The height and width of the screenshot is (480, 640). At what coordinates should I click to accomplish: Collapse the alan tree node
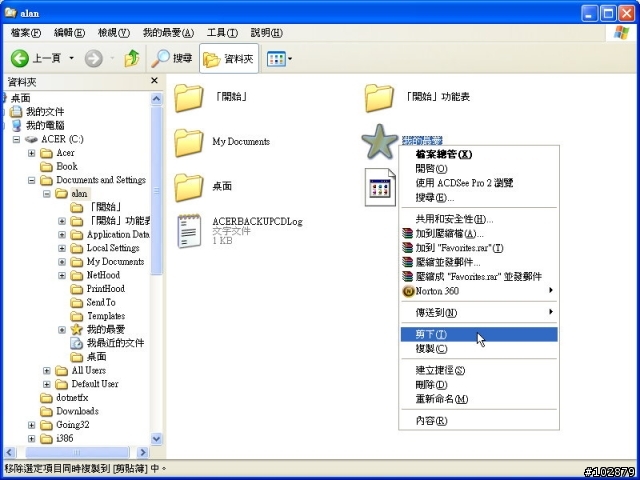click(x=47, y=194)
